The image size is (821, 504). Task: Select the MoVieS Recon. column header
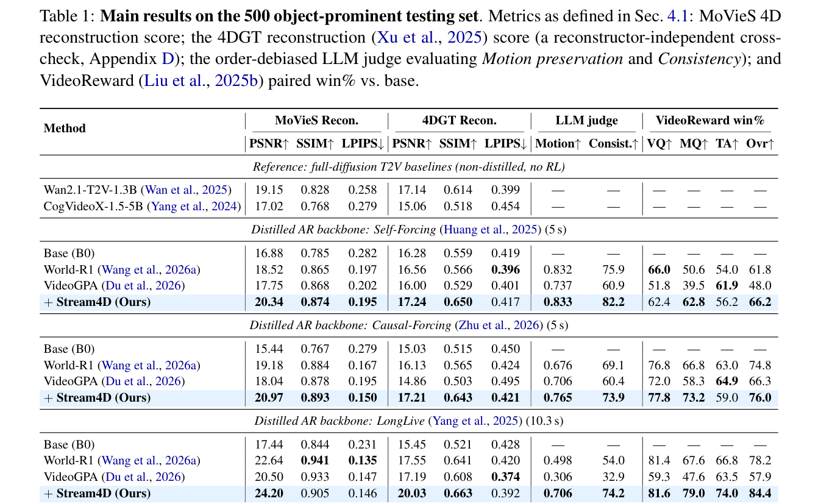(x=316, y=121)
